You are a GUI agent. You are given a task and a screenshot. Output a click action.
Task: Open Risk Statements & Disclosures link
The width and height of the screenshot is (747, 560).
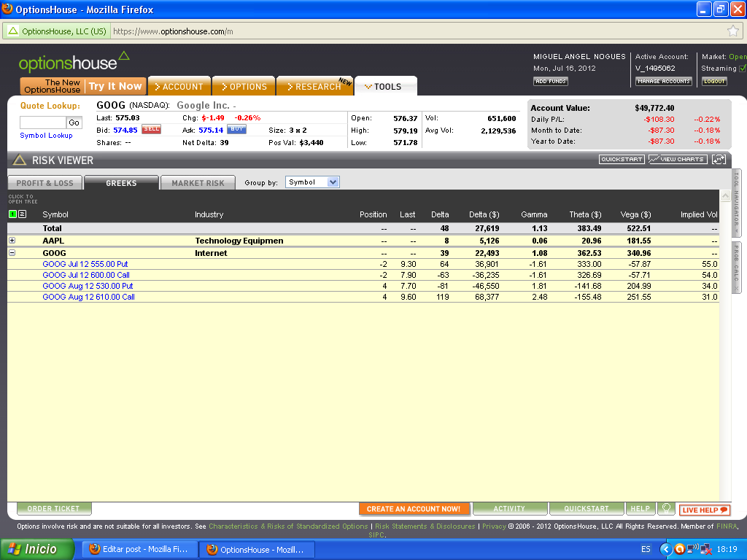[425, 526]
